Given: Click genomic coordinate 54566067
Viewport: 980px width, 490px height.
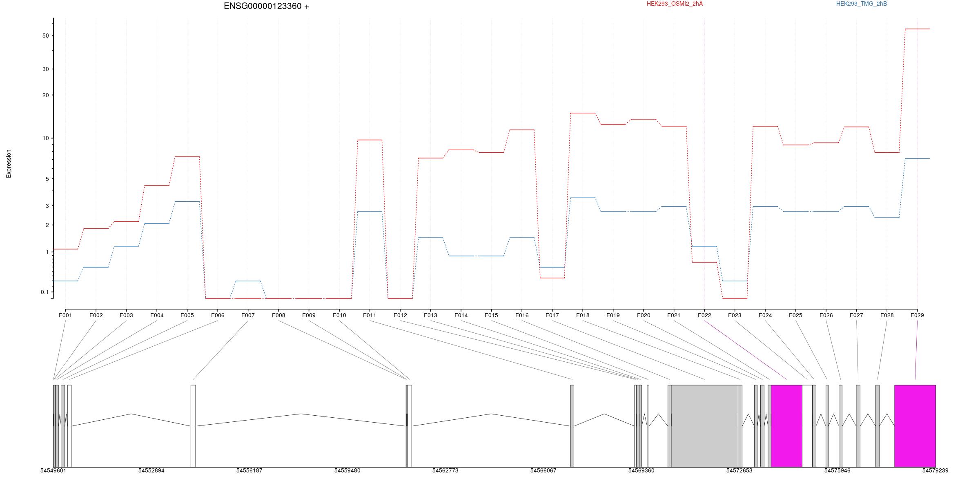Looking at the screenshot, I should tap(543, 470).
